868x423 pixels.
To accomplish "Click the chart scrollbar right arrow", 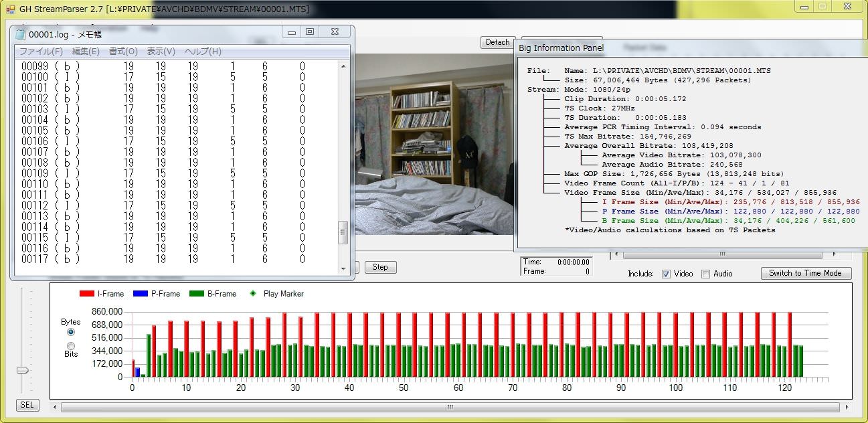I will click(847, 406).
